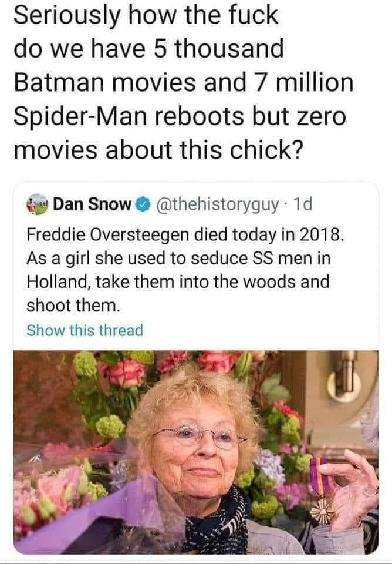Click Dan Snow's profile avatar
Image resolution: width=392 pixels, height=564 pixels.
click(x=39, y=205)
